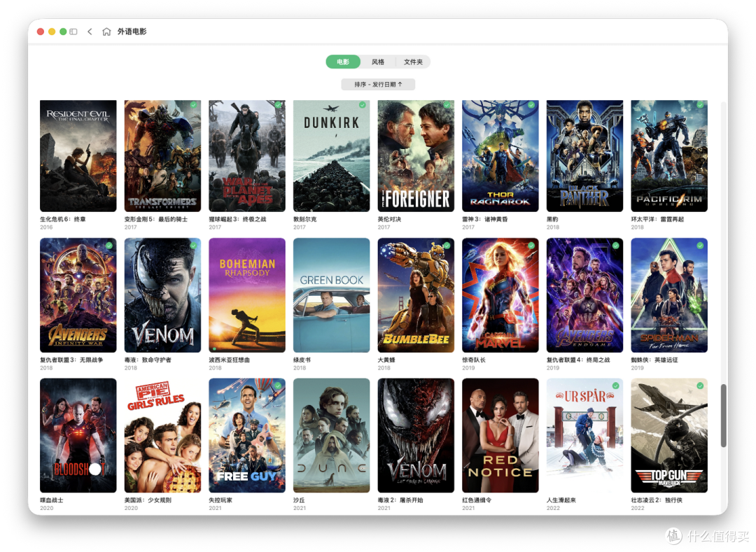Toggle watched checkmark on Dunkirk poster
This screenshot has height=552, width=756.
[x=362, y=104]
